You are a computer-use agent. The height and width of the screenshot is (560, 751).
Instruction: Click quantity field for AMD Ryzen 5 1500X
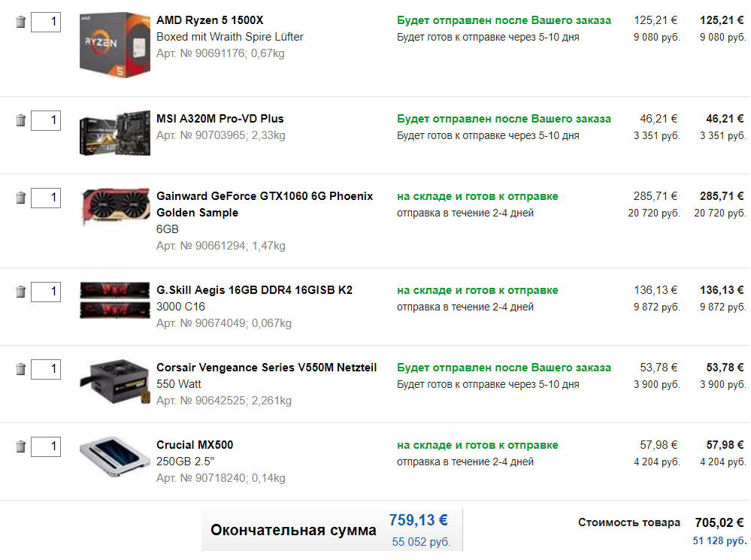[46, 22]
